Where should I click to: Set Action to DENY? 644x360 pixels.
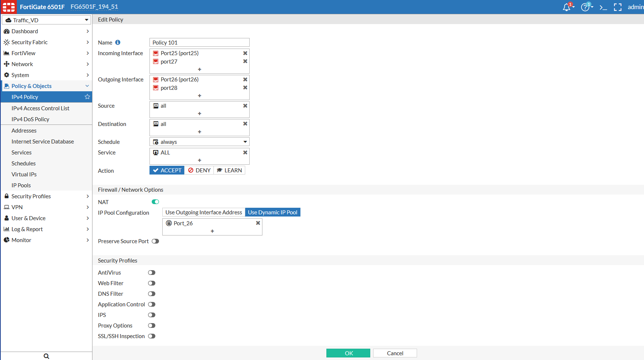pyautogui.click(x=199, y=170)
